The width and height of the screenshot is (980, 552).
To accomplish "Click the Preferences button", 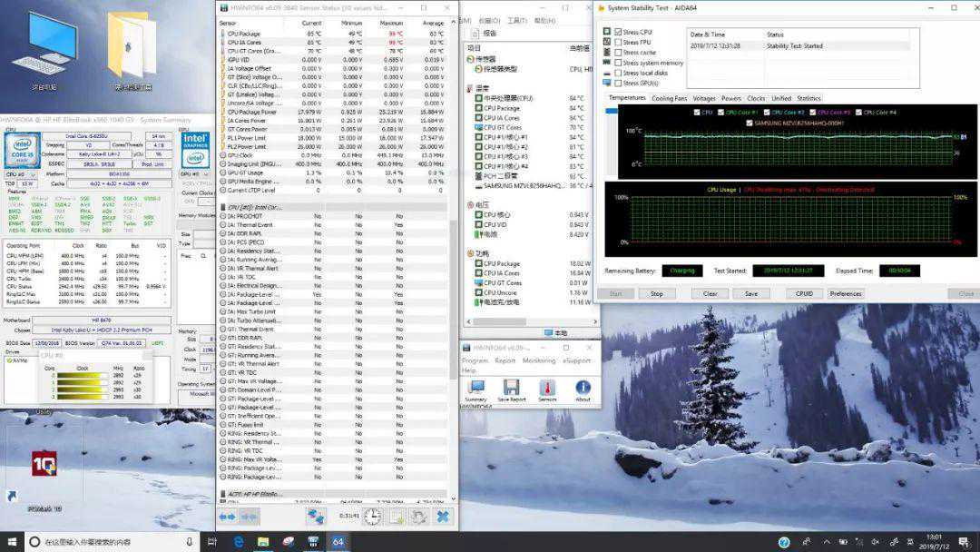I will pos(845,293).
